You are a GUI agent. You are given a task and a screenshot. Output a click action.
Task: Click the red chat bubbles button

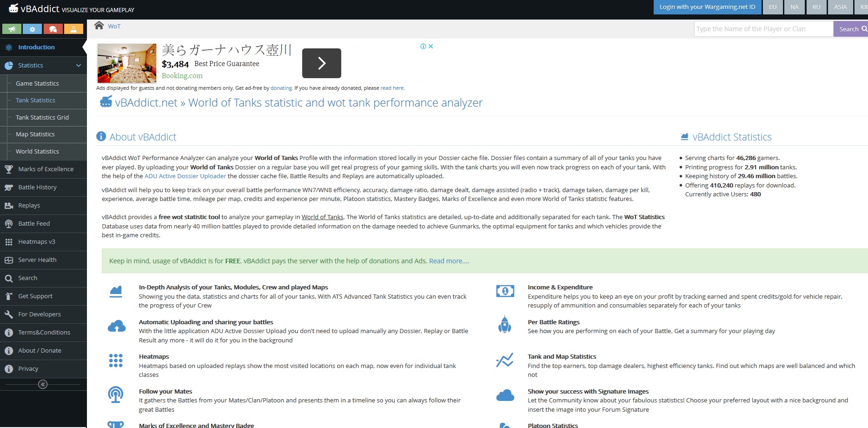[x=53, y=29]
